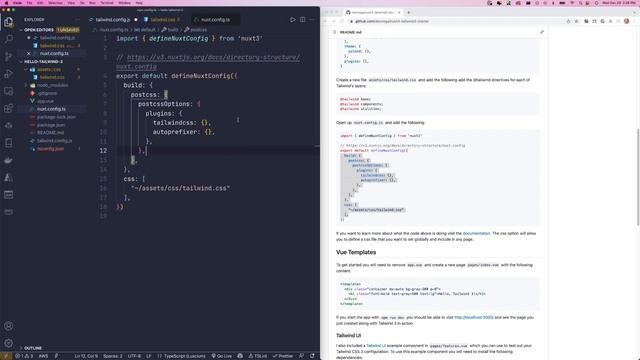Open the notifications bell in status bar
Screen dimensions: 640x360
point(312,356)
